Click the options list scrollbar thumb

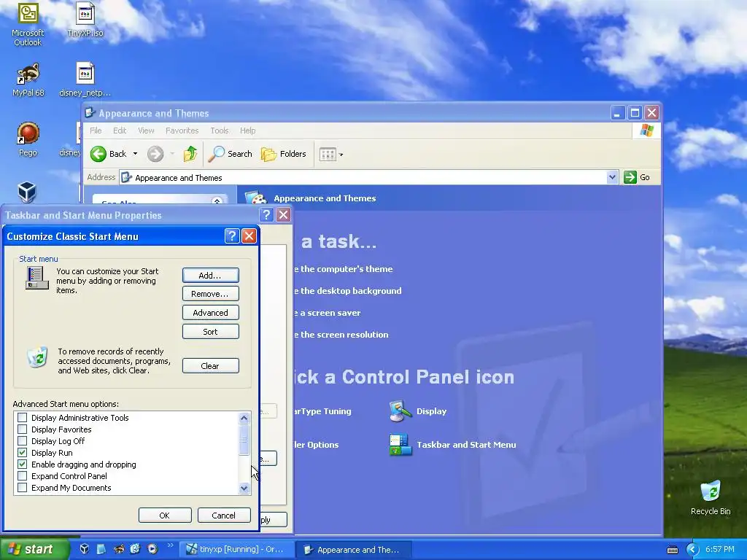pos(244,440)
